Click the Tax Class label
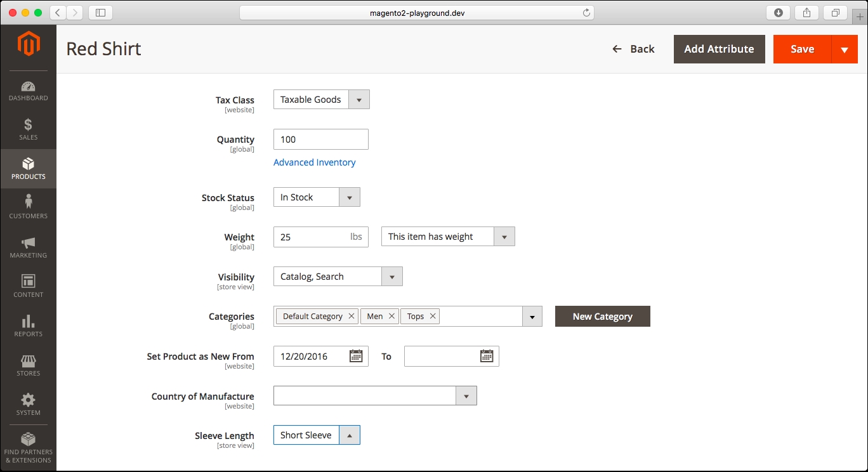The width and height of the screenshot is (868, 472). tap(235, 100)
